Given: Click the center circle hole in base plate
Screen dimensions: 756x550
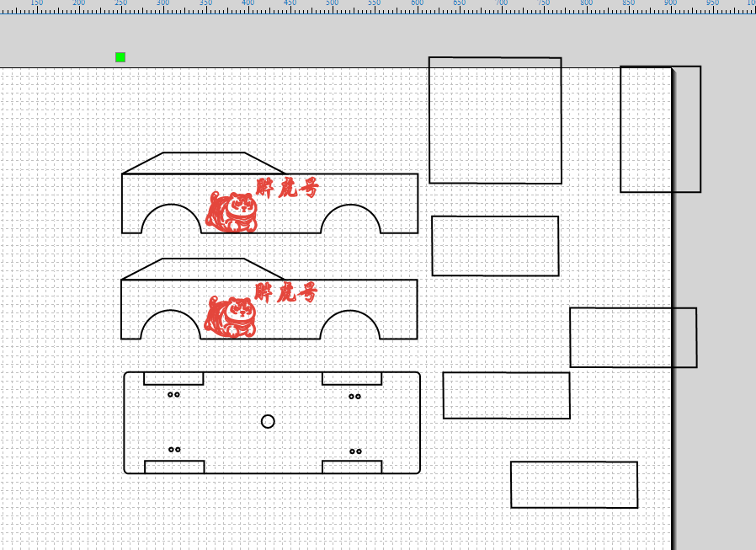Looking at the screenshot, I should coord(268,422).
